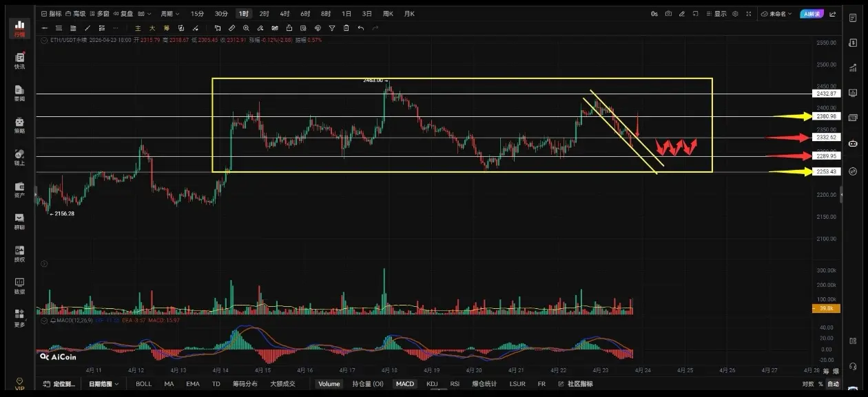
Task: Open 社区指标 community indicators
Action: tap(575, 384)
